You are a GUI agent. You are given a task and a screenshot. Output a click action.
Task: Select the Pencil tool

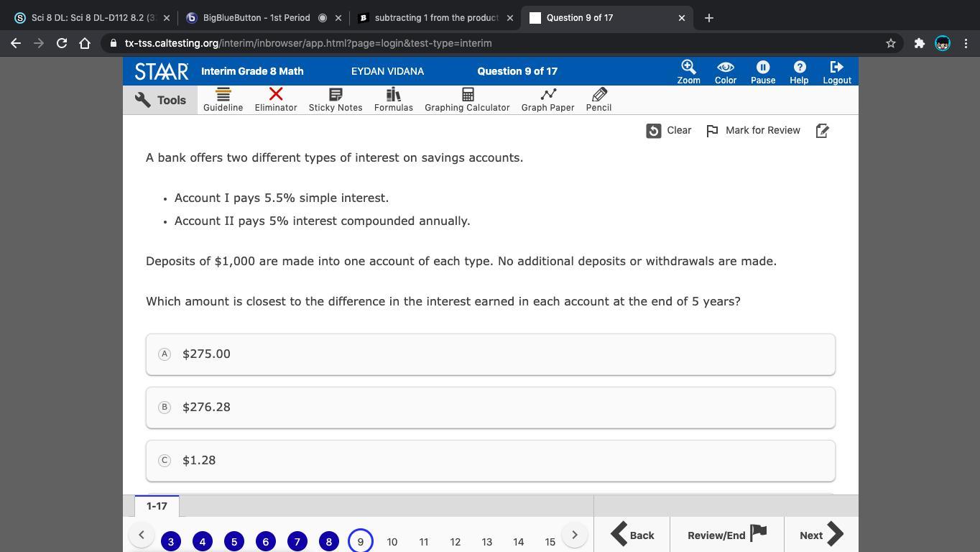(x=598, y=100)
